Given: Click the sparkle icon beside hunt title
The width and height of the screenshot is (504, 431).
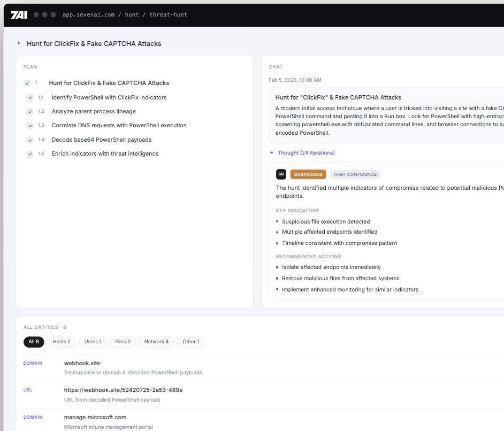Looking at the screenshot, I should (19, 43).
